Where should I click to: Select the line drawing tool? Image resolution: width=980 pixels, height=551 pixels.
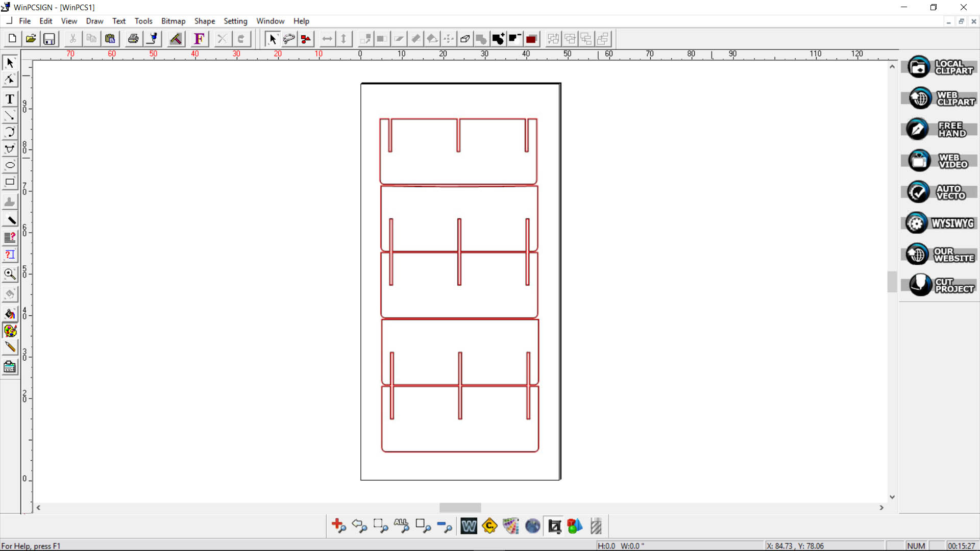10,116
